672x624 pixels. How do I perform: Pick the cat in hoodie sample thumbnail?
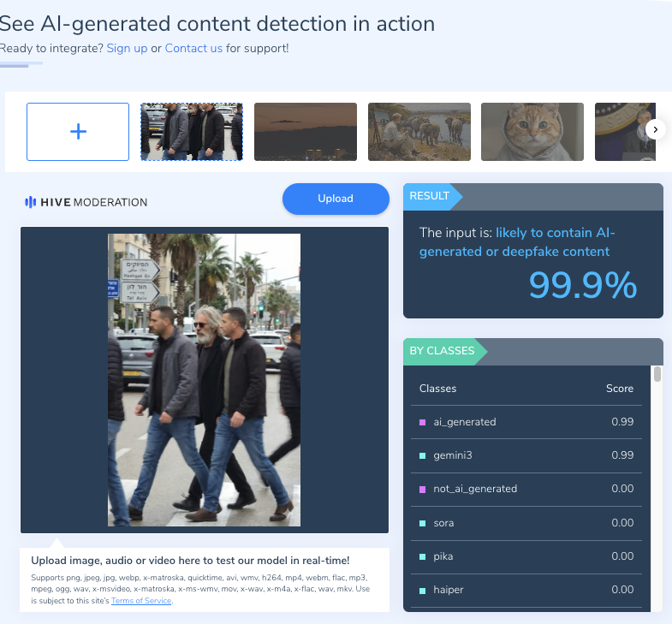tap(532, 132)
